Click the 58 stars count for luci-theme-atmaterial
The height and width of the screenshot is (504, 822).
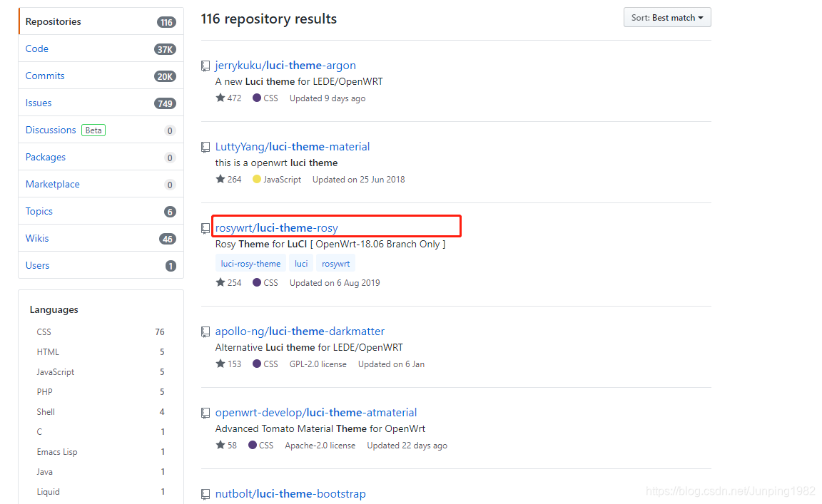point(226,445)
